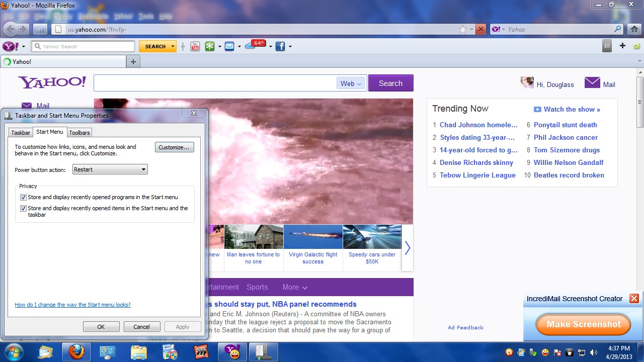This screenshot has width=644, height=362.
Task: Stop page loading with the red X button
Action: pyautogui.click(x=481, y=29)
